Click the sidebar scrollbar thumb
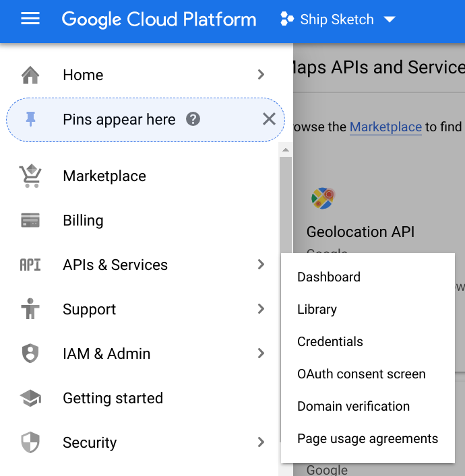The height and width of the screenshot is (476, 465). (x=286, y=205)
